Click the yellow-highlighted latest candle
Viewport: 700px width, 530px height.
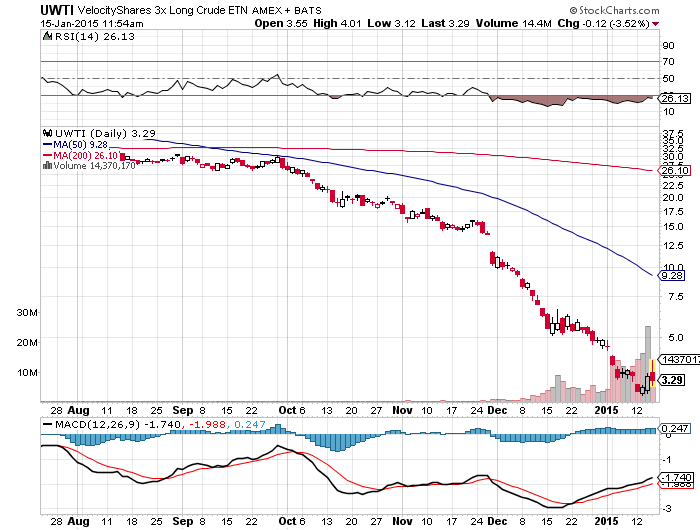652,373
